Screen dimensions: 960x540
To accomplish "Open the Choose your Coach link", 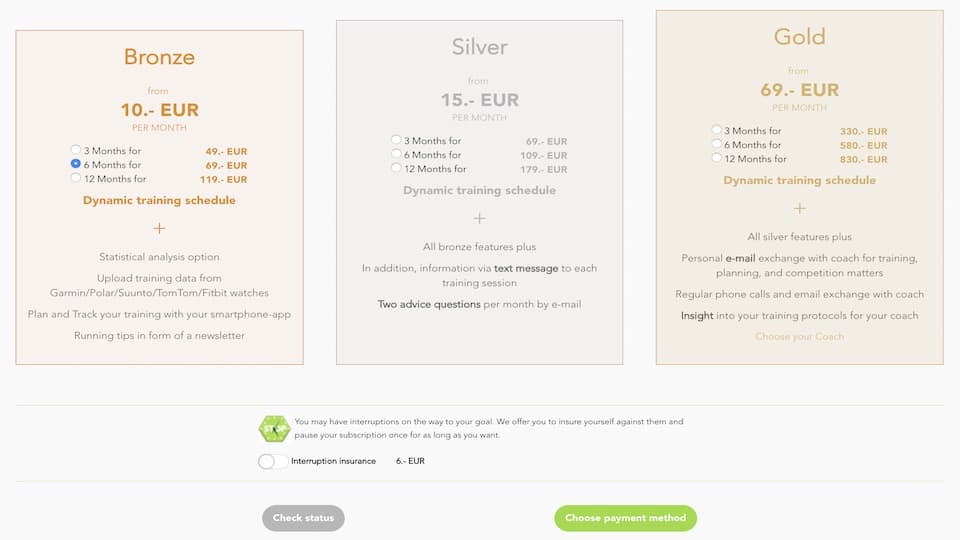I will click(800, 336).
